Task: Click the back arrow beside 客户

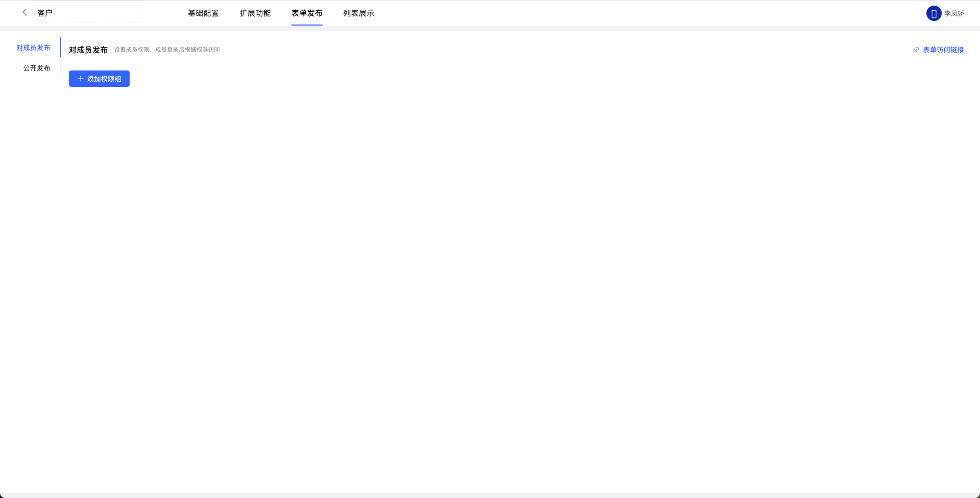Action: pyautogui.click(x=24, y=13)
